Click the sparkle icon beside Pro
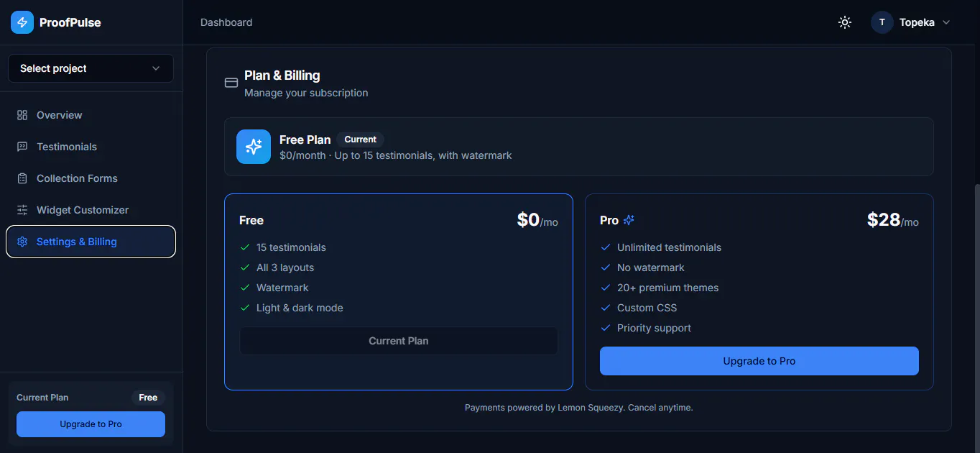980x453 pixels. [629, 220]
